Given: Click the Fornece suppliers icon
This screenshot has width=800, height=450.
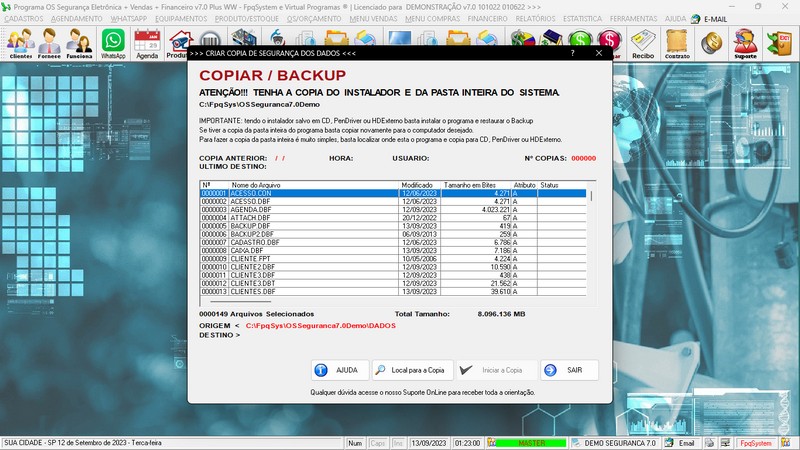Looking at the screenshot, I should 50,44.
